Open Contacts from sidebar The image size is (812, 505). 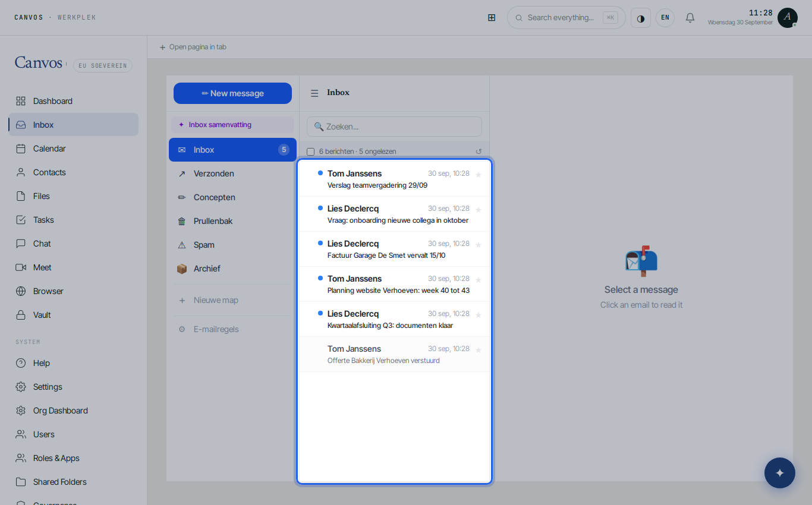(74, 172)
